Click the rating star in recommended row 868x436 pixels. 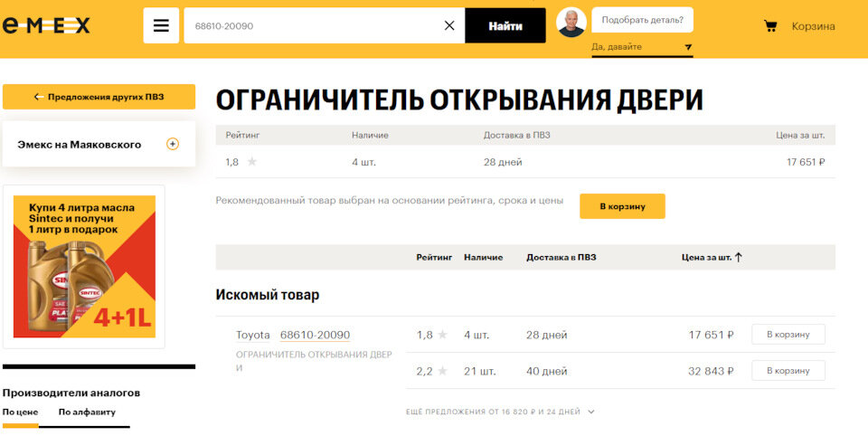252,162
